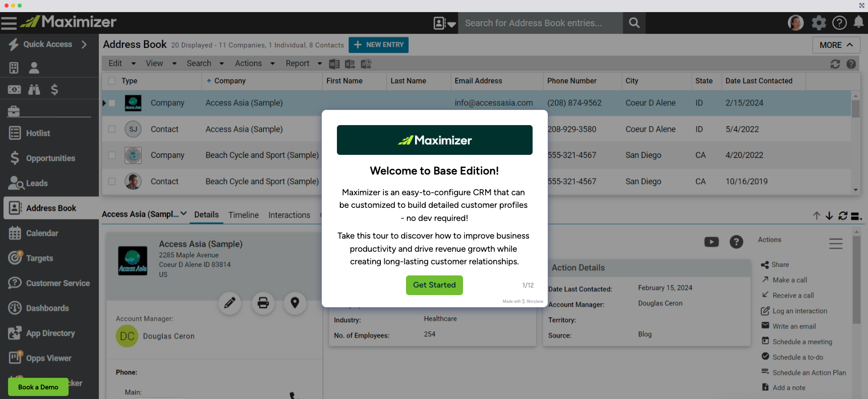Open the notifications bell
Viewport: 868px width, 399px height.
click(858, 22)
